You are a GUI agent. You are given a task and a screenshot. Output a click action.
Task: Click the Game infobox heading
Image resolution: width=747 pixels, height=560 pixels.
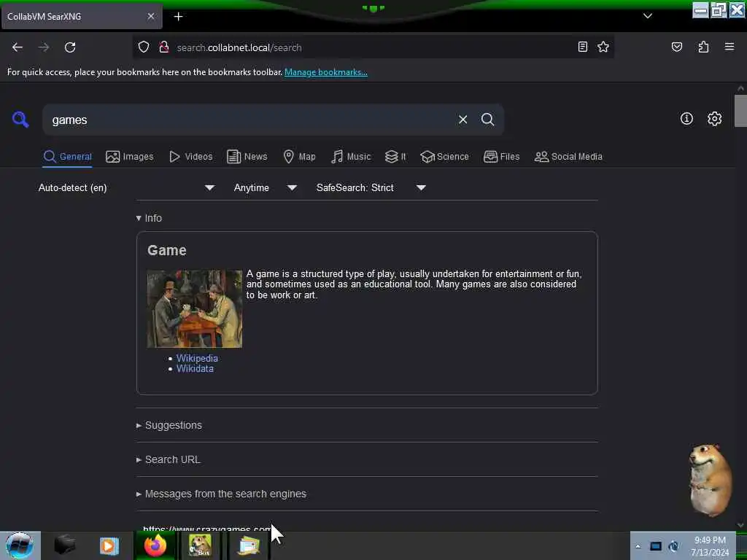tap(167, 250)
